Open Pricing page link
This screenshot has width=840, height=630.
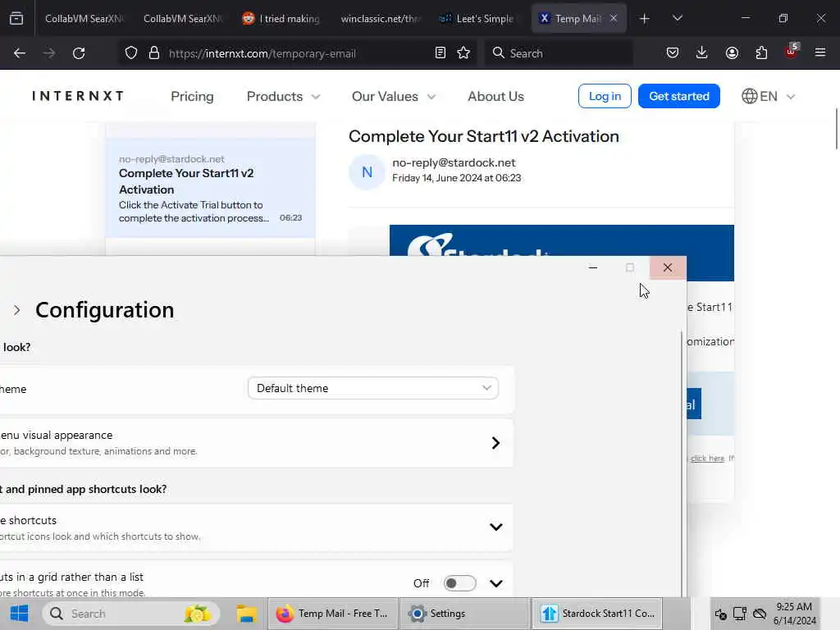tap(192, 97)
